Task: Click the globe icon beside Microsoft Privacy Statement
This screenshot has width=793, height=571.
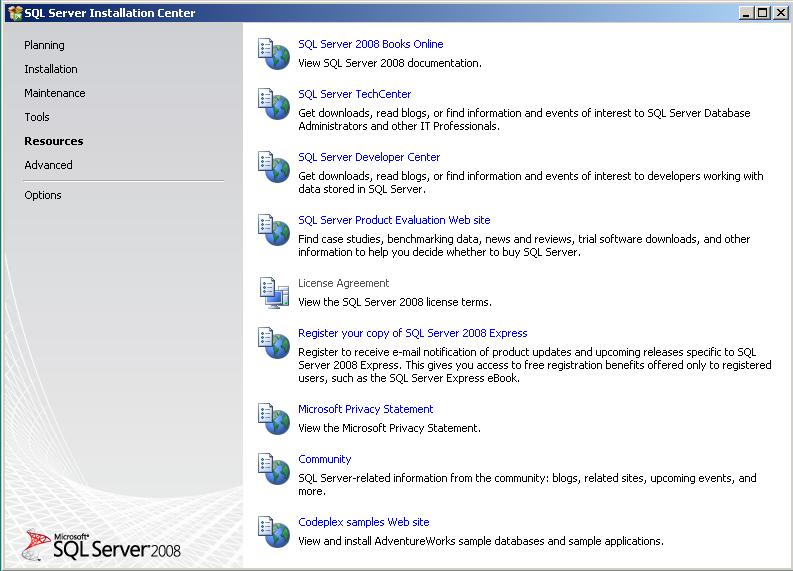Action: (274, 419)
